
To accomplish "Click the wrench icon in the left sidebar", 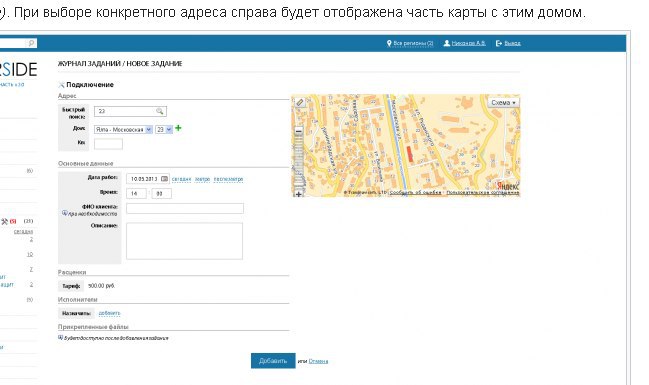I will [x=5, y=221].
